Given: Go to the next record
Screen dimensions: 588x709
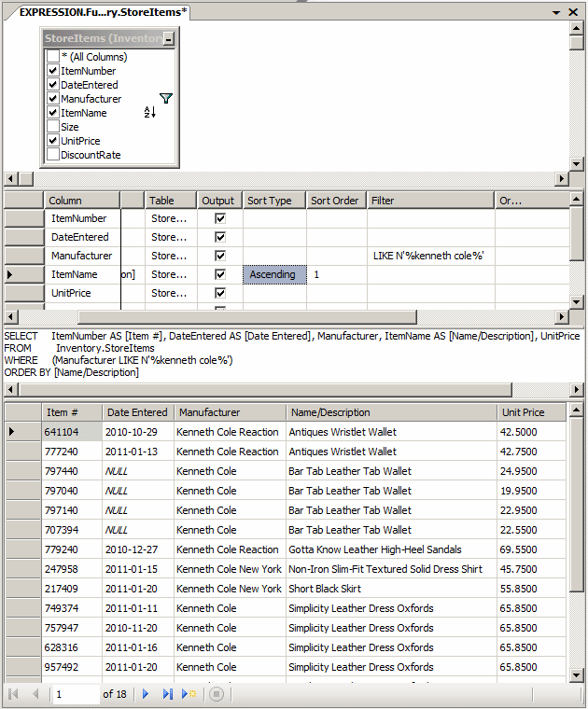Looking at the screenshot, I should tap(146, 694).
